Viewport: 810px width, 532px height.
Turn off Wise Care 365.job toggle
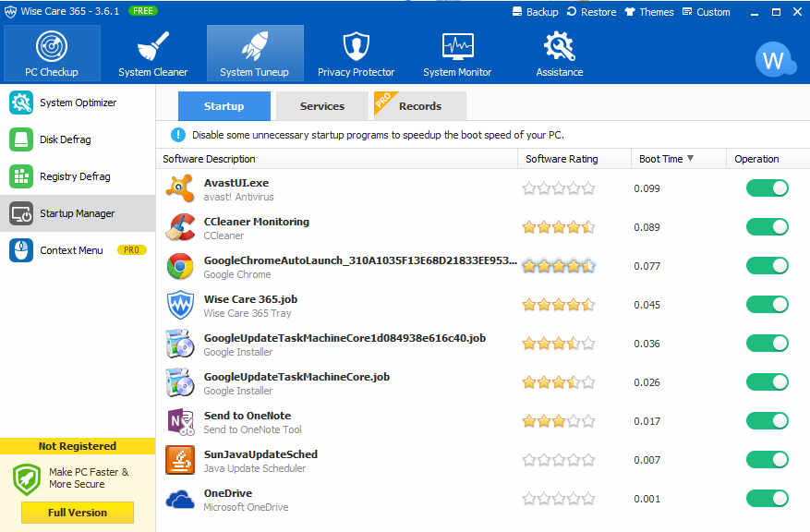tap(768, 304)
